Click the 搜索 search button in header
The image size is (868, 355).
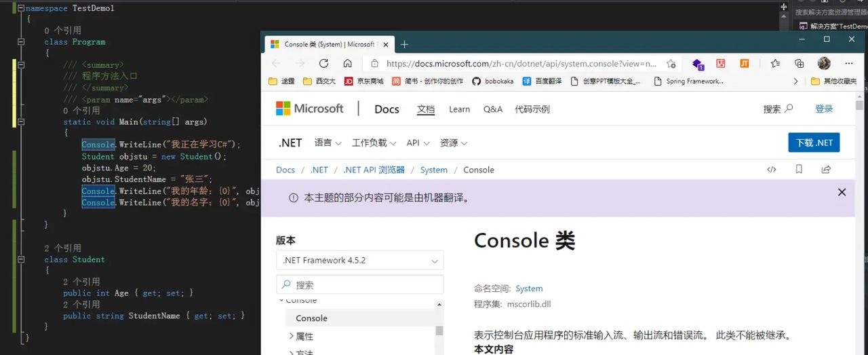[x=778, y=109]
